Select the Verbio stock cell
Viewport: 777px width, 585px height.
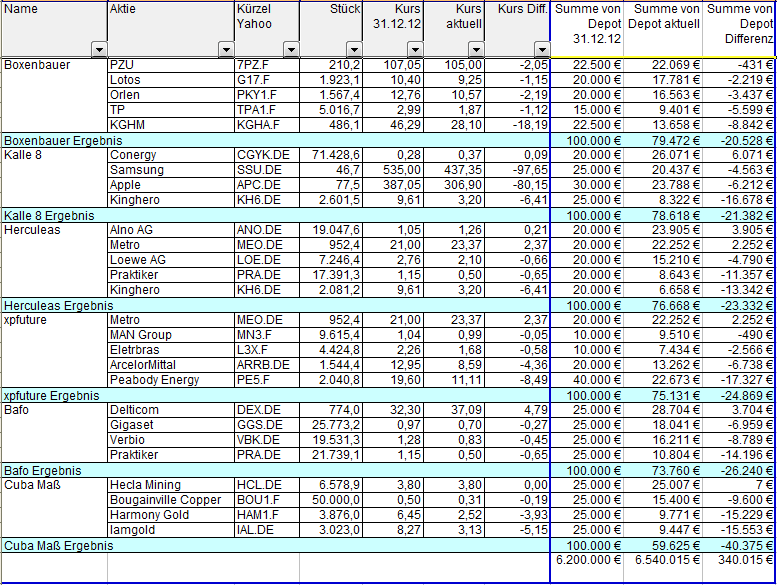point(171,440)
